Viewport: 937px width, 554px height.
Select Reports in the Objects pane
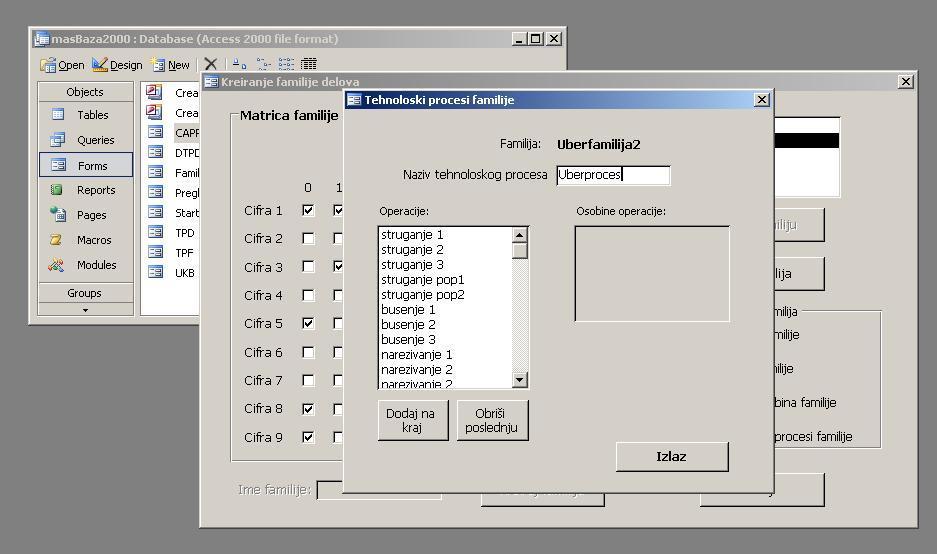pos(86,190)
